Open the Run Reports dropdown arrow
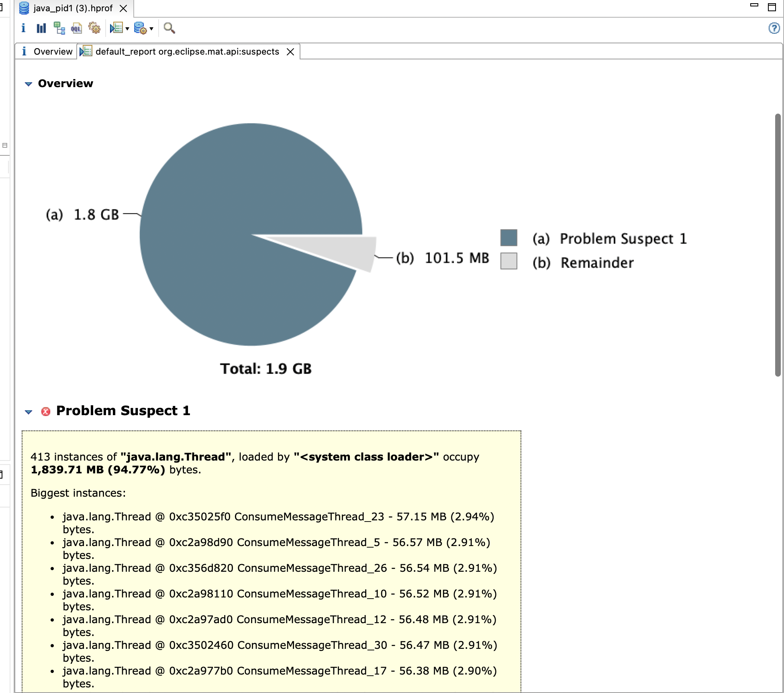The width and height of the screenshot is (784, 693). 127,29
